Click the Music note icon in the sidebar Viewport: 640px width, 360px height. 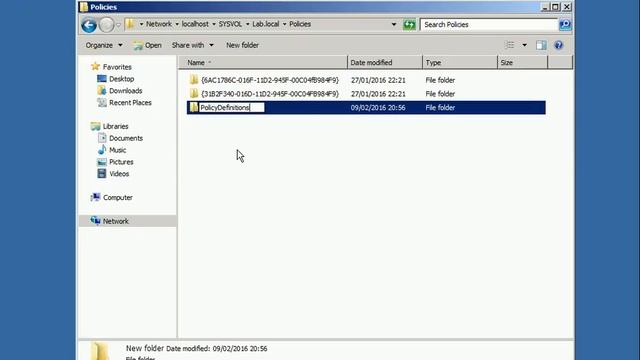(102, 150)
